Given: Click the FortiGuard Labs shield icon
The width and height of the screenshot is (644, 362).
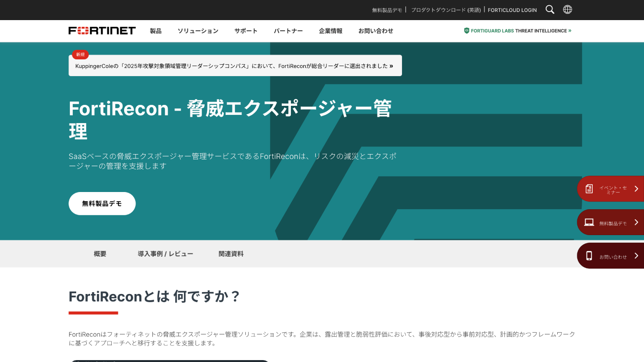Looking at the screenshot, I should point(466,31).
